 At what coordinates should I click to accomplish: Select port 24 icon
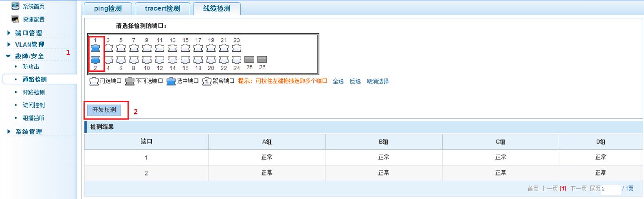click(x=237, y=59)
